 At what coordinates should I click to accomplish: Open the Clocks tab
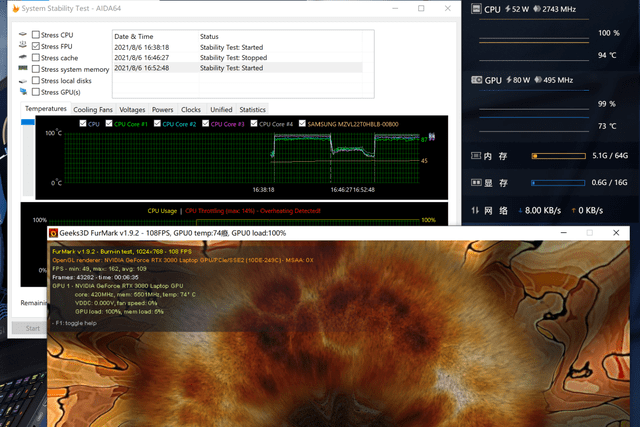tap(191, 109)
